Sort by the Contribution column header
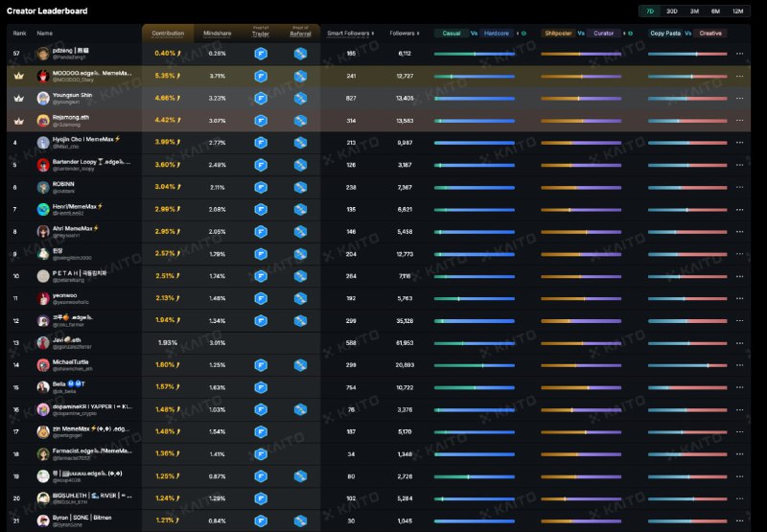Image resolution: width=767 pixels, height=532 pixels. click(x=169, y=34)
